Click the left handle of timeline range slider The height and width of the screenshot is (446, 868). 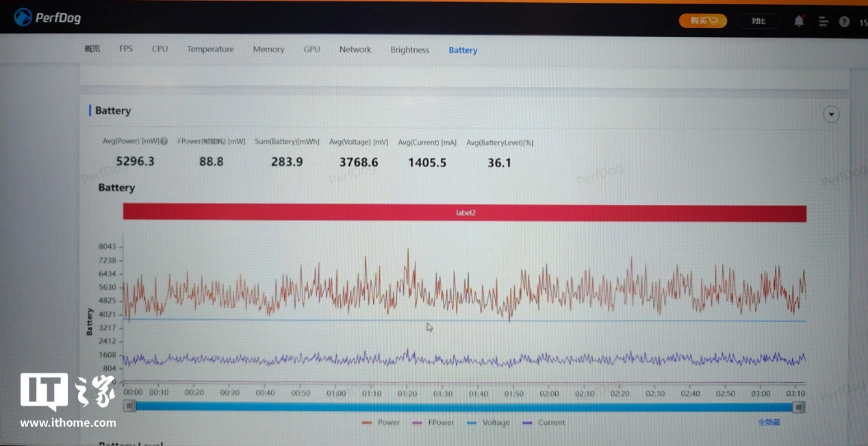[x=130, y=406]
